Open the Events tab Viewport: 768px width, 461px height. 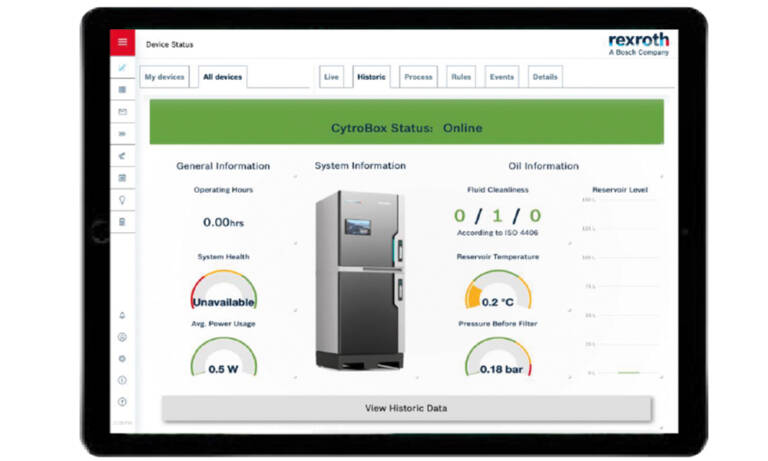click(502, 77)
